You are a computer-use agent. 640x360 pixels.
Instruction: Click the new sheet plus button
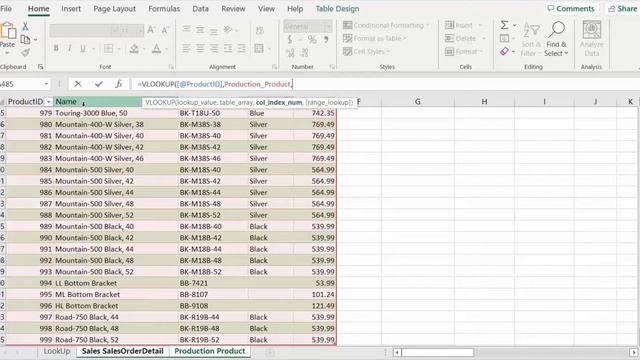(269, 351)
